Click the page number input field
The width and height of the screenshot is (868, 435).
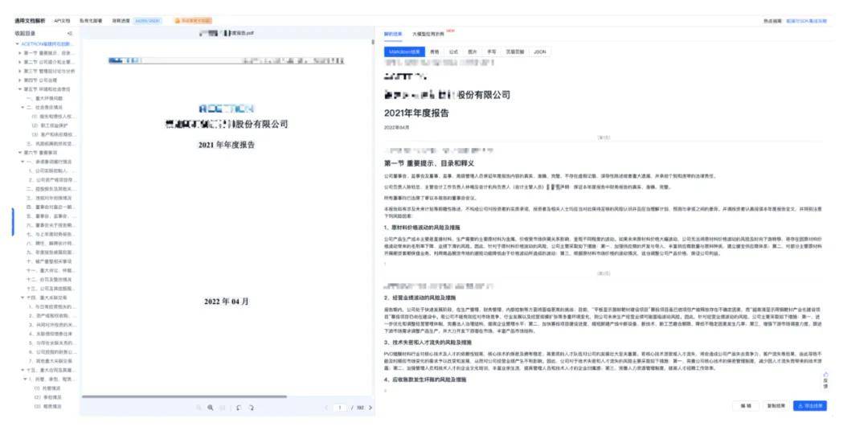(x=341, y=408)
